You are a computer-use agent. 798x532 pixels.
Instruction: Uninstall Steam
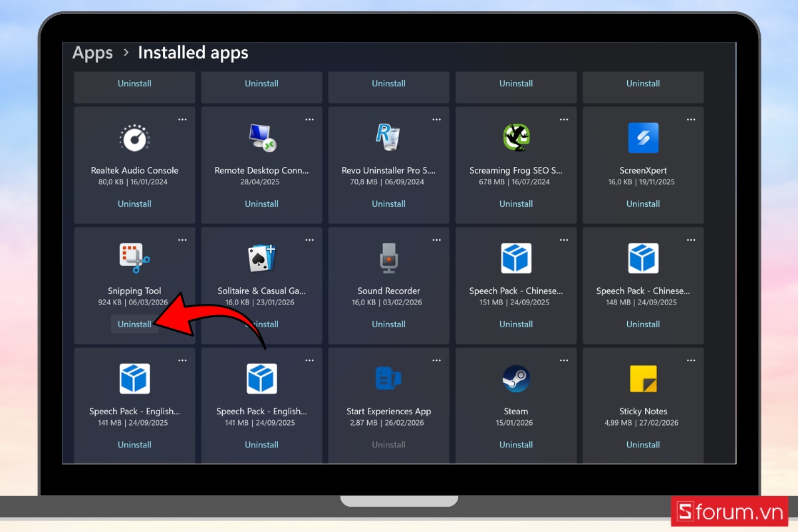tap(516, 444)
